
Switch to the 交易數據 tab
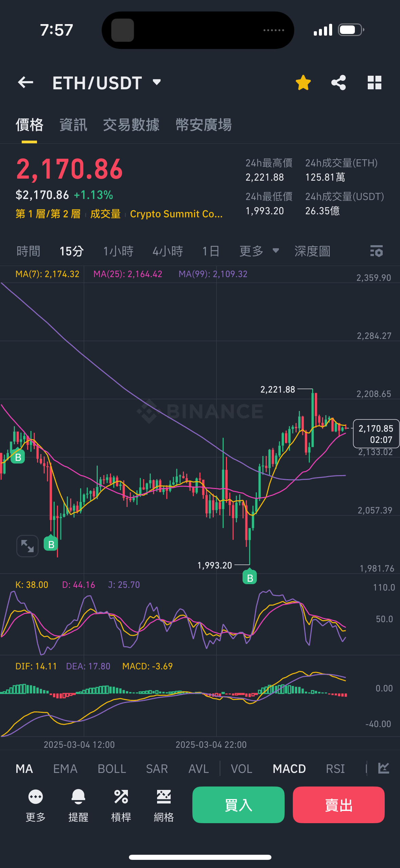tap(131, 125)
